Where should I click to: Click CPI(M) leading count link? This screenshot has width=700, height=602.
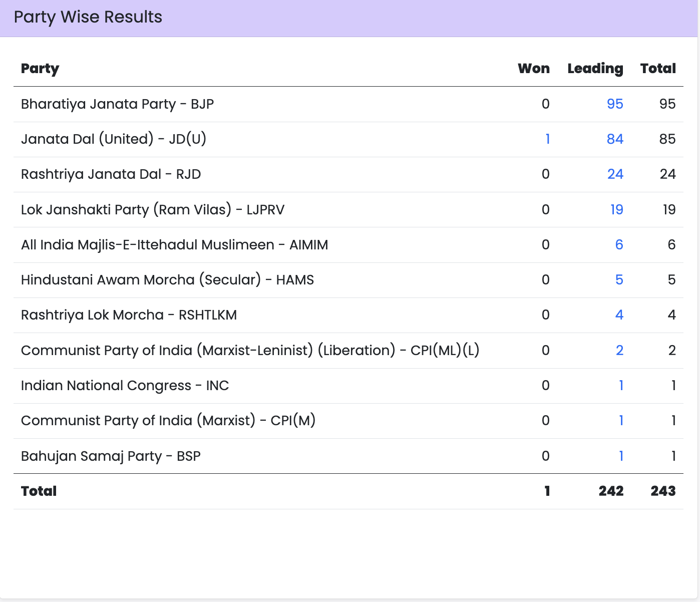(621, 420)
